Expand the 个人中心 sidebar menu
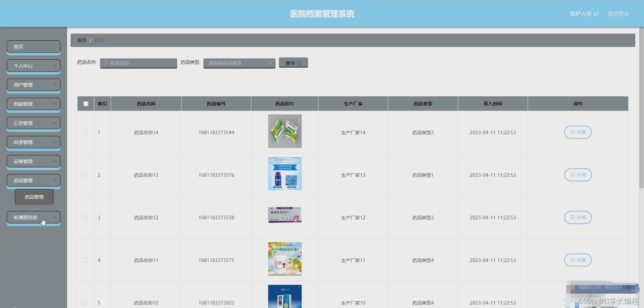Viewport: 644px width, 308px height. click(x=33, y=65)
